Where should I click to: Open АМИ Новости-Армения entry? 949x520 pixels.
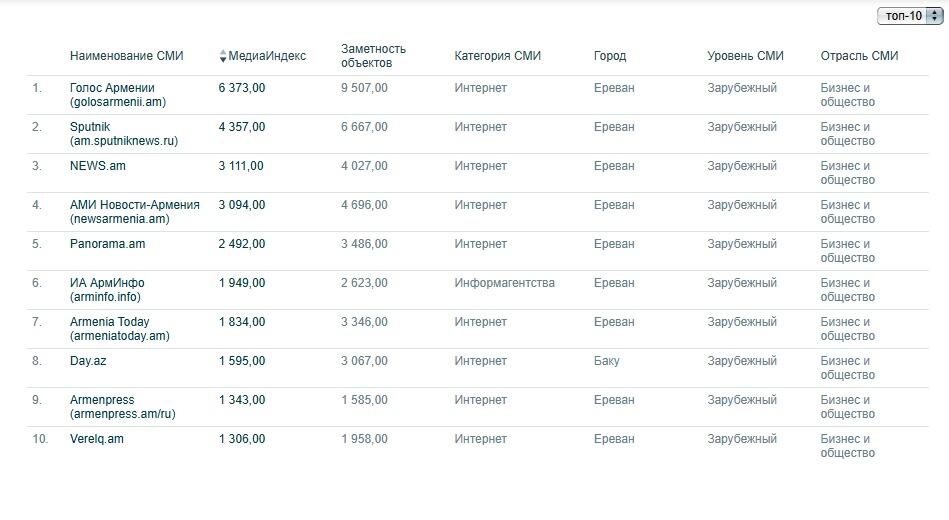click(134, 212)
